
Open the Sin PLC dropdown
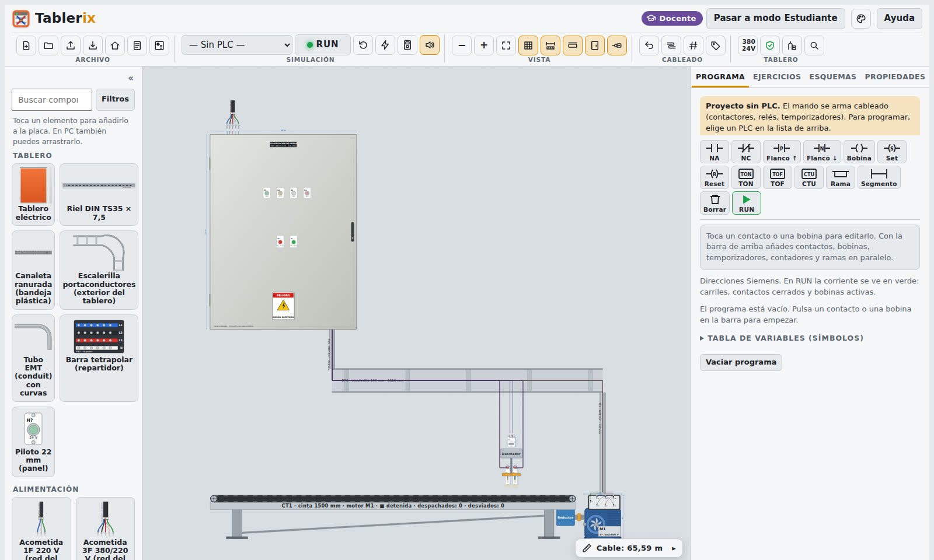pos(237,45)
